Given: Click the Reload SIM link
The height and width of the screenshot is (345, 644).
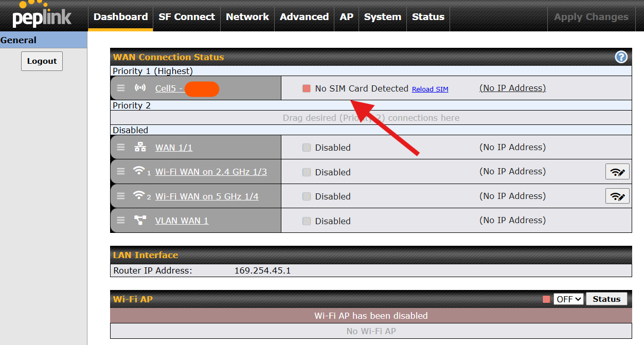Looking at the screenshot, I should click(x=430, y=89).
